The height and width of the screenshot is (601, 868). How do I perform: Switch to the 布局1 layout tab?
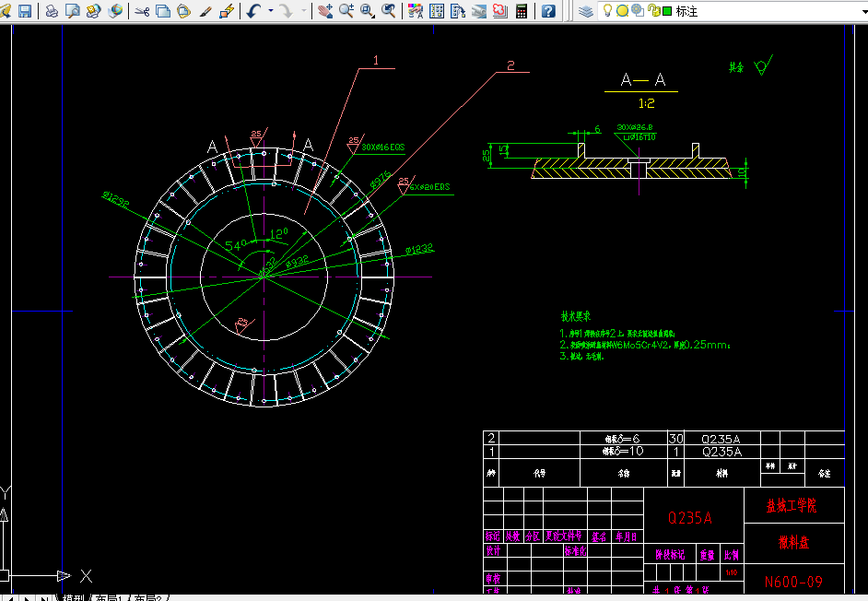(x=106, y=597)
